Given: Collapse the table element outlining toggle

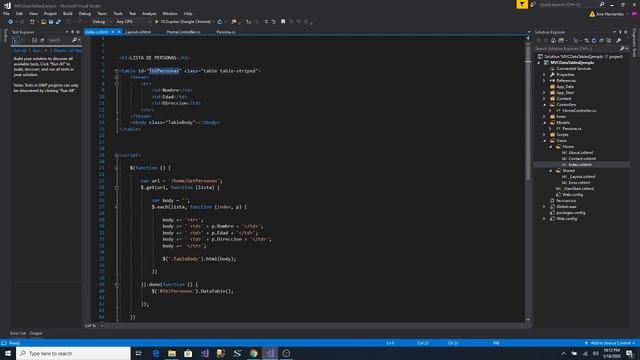Looking at the screenshot, I should (116, 71).
